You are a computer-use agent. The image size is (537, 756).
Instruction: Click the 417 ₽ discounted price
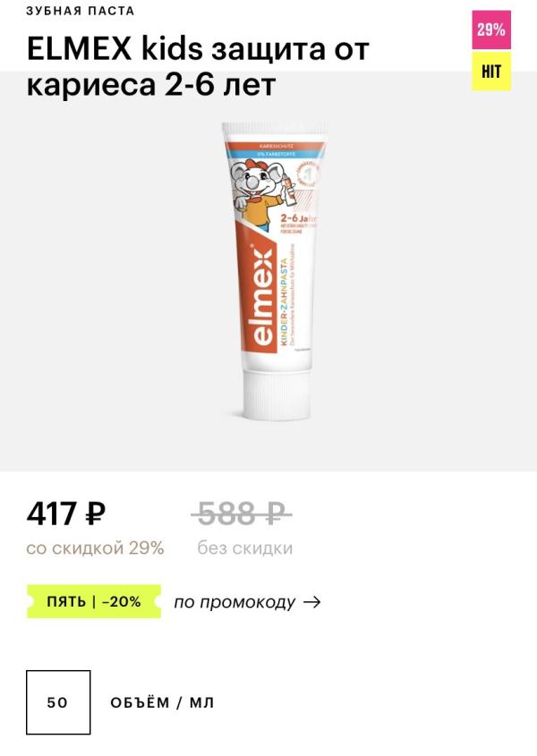pos(66,514)
